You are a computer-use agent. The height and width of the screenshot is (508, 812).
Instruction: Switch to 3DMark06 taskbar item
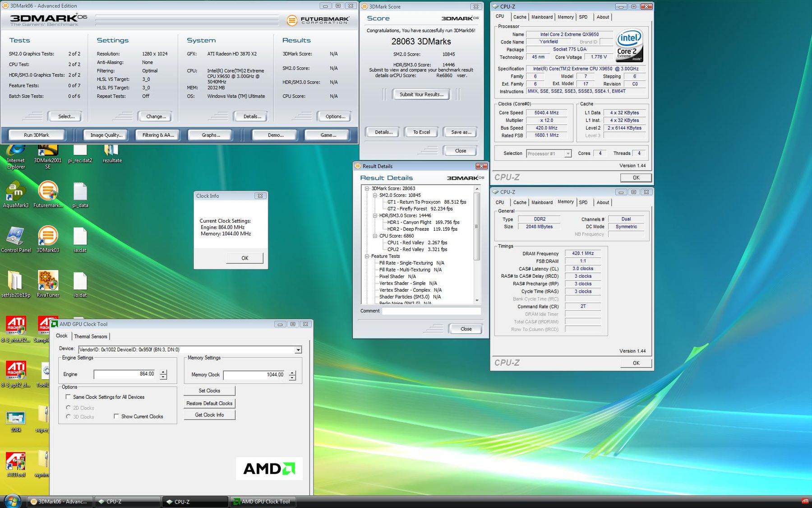point(60,501)
